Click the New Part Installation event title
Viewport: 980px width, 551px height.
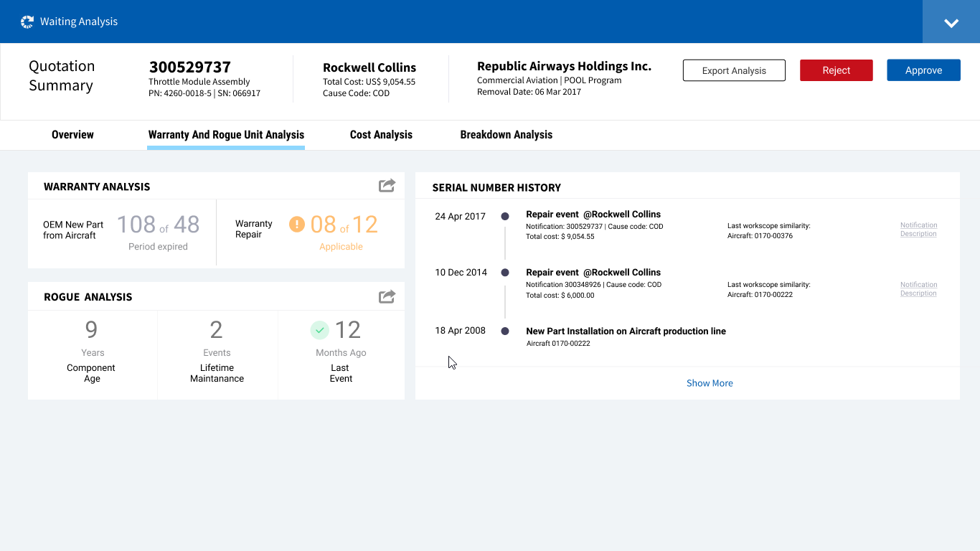(626, 331)
